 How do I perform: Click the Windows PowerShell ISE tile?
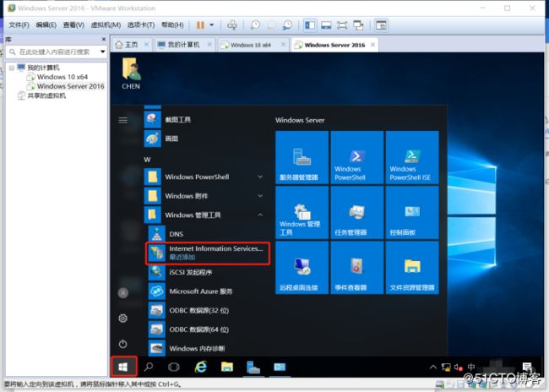point(412,158)
